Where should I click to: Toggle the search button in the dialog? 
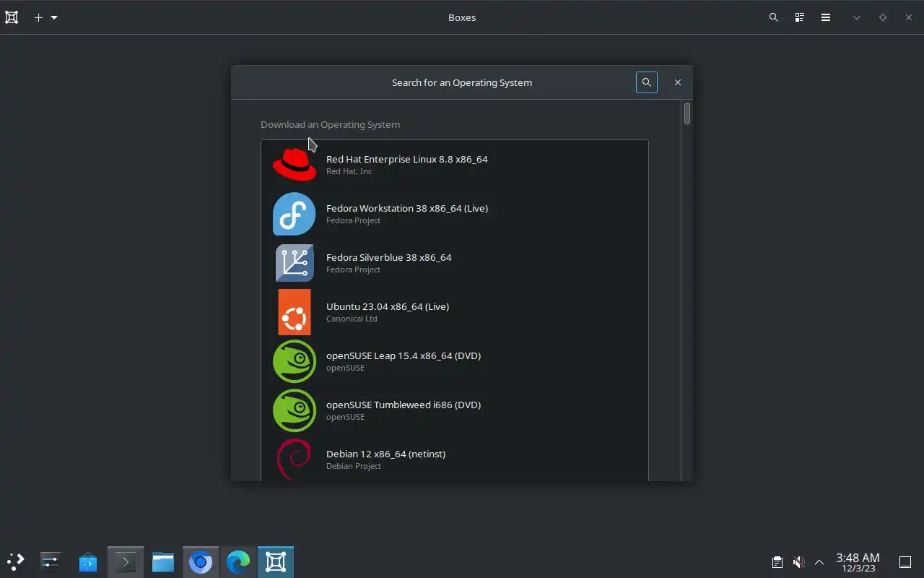647,82
